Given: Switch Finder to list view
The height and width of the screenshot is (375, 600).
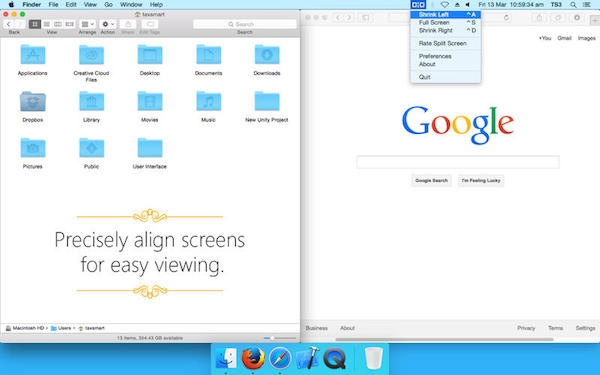Looking at the screenshot, I should 47,24.
